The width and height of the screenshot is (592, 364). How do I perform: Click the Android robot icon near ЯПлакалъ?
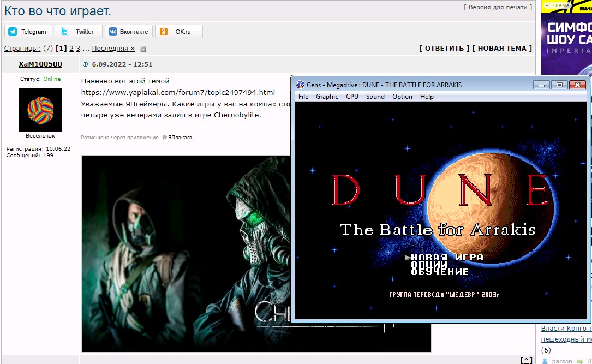[x=164, y=138]
